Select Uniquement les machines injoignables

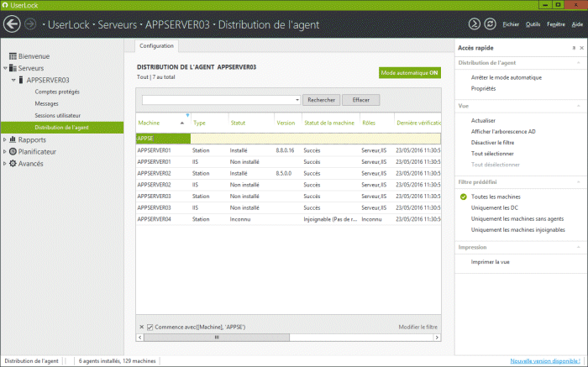(518, 230)
